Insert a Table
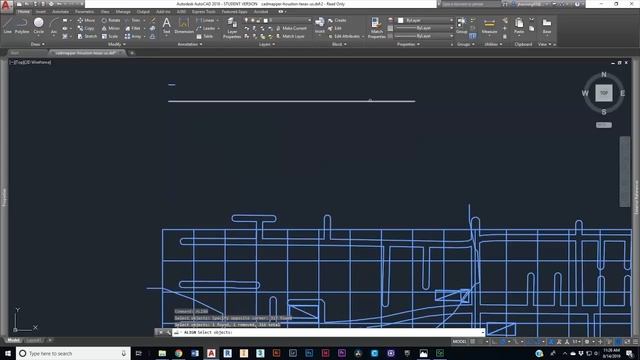Screen dimensions: 640x360 click(204, 36)
